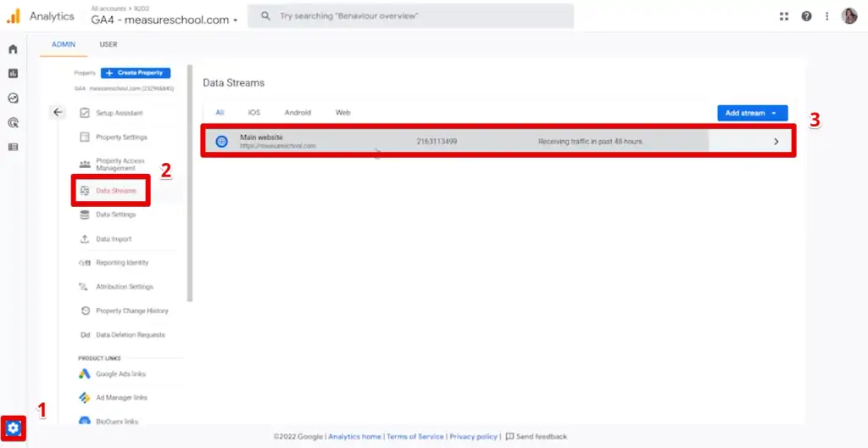Click the Google Ads links logo
This screenshot has width=868, height=448.
pyautogui.click(x=84, y=373)
